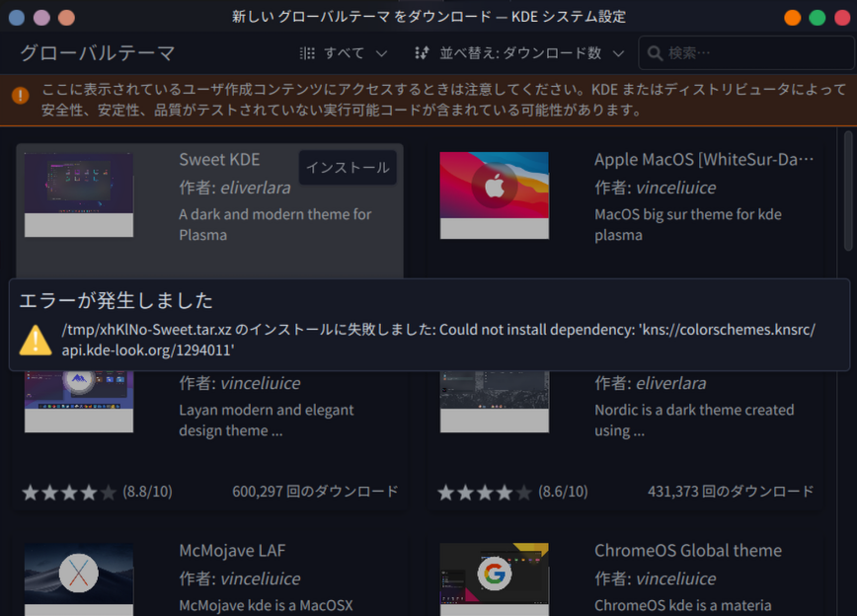This screenshot has height=616, width=857.
Task: Click author vinceliuice under Apple MacOS
Action: (x=675, y=188)
